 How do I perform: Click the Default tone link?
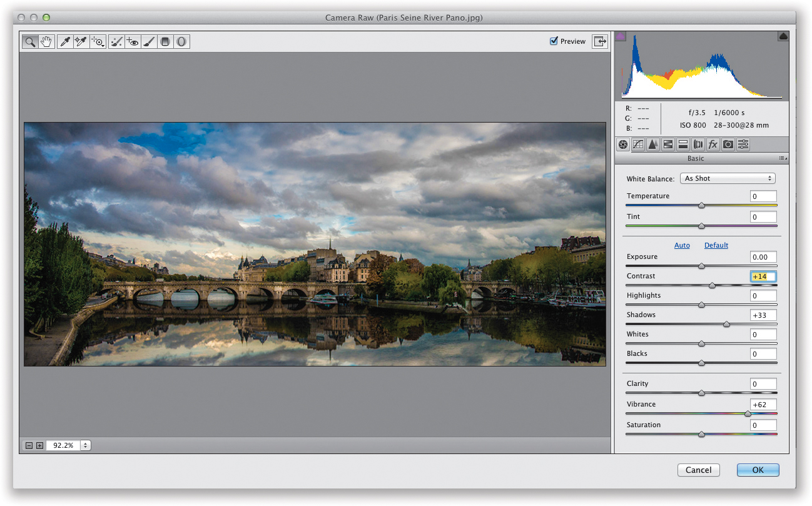tap(716, 245)
